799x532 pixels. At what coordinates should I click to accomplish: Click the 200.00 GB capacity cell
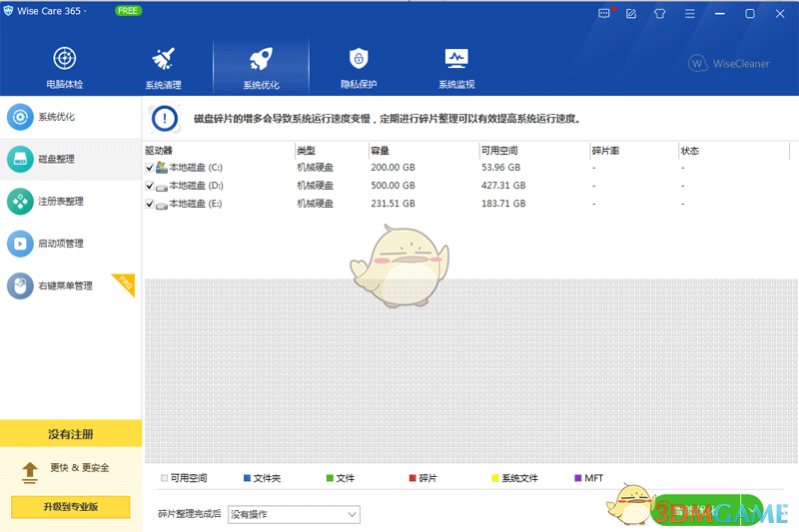[393, 168]
